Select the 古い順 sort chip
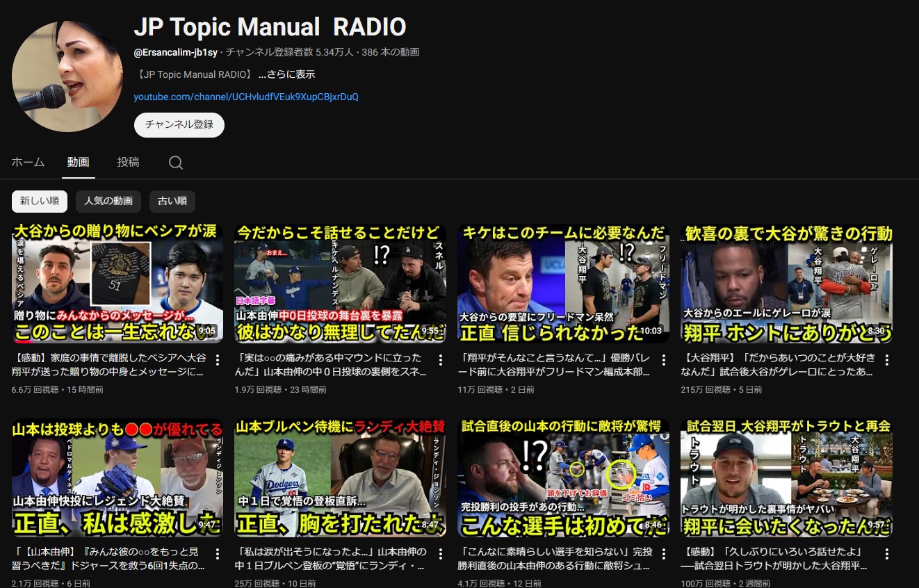 (172, 202)
